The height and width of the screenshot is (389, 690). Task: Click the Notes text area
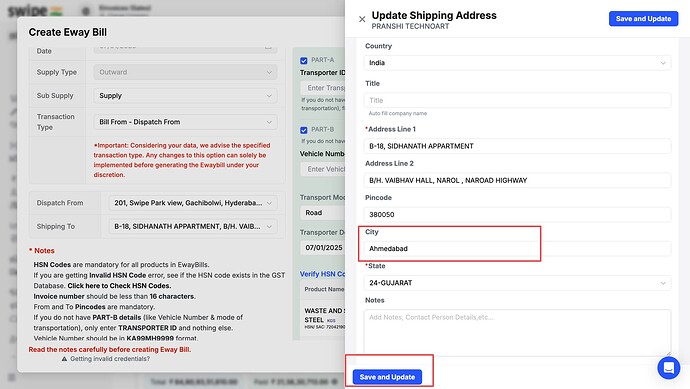(517, 333)
